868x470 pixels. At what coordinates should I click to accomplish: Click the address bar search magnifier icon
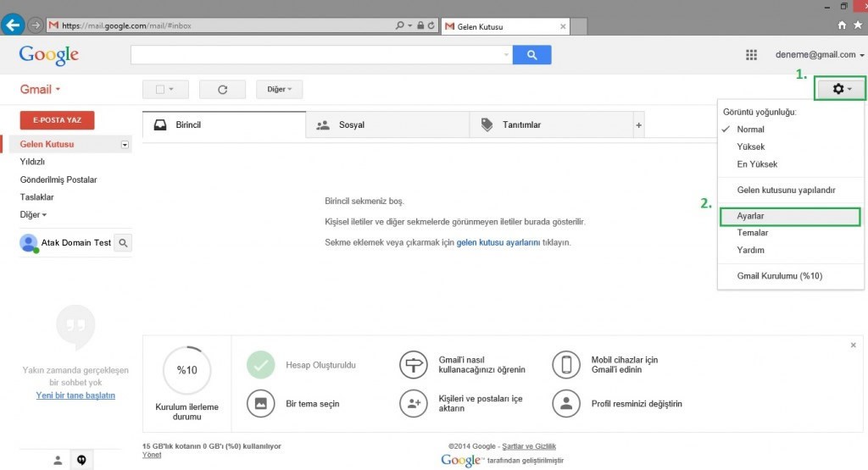(x=400, y=25)
